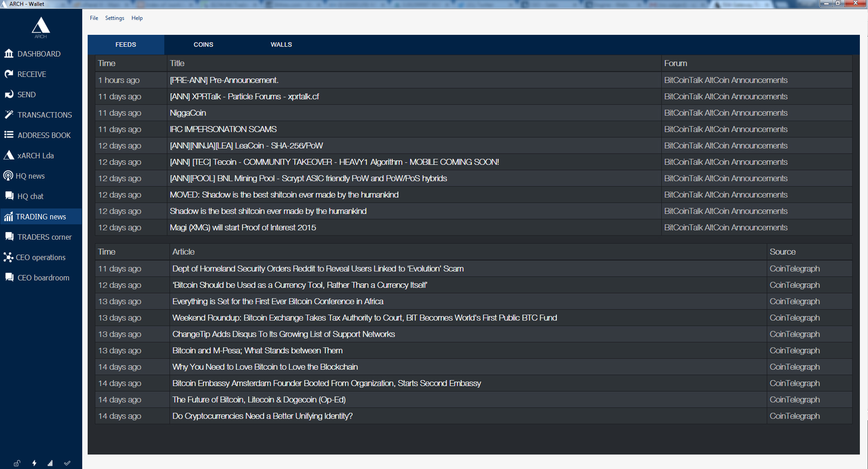The image size is (868, 469).
Task: Open Transactions via its pencil icon
Action: pyautogui.click(x=9, y=114)
